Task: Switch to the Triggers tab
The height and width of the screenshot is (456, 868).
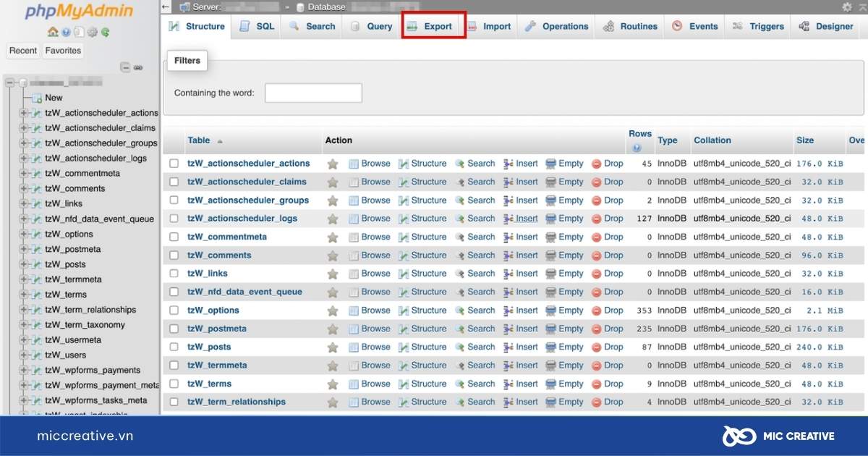Action: tap(758, 26)
